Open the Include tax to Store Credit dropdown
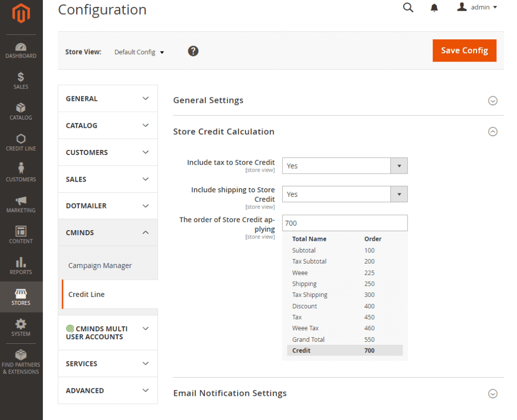This screenshot has height=420, width=517. click(344, 166)
